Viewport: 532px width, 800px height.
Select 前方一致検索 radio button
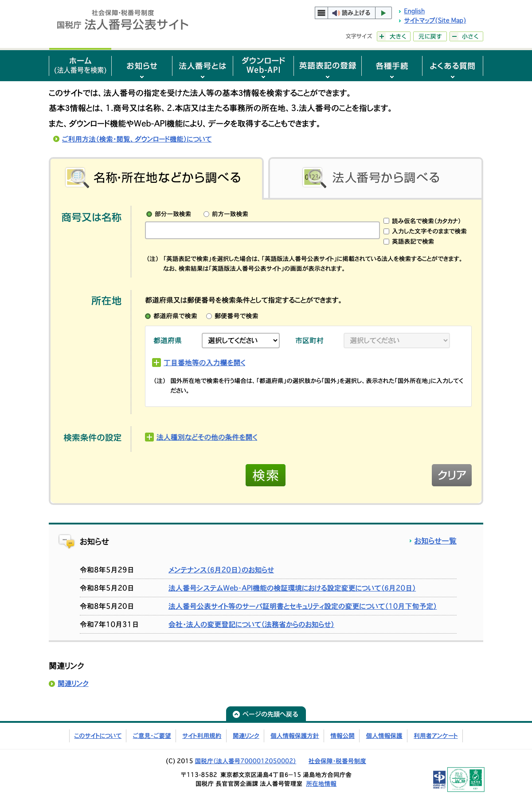[x=206, y=214]
